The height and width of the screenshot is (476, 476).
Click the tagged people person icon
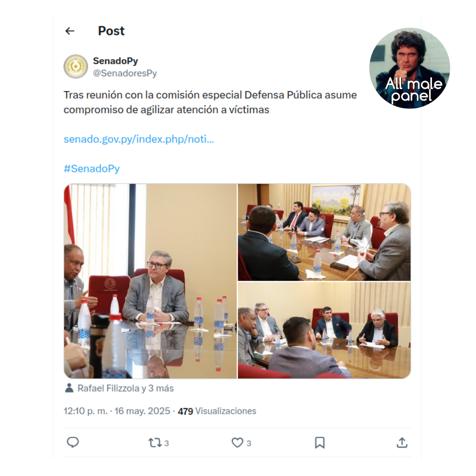pos(69,388)
